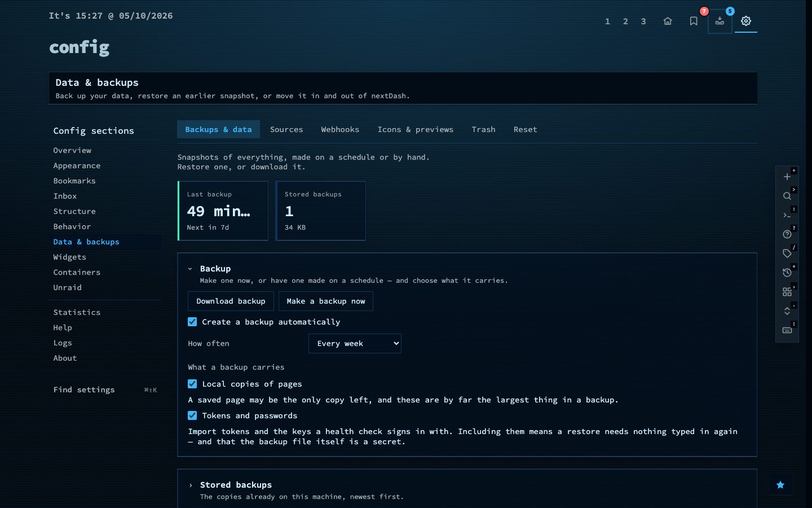This screenshot has height=508, width=812.
Task: Collapse the Backup section chevron
Action: [190, 269]
